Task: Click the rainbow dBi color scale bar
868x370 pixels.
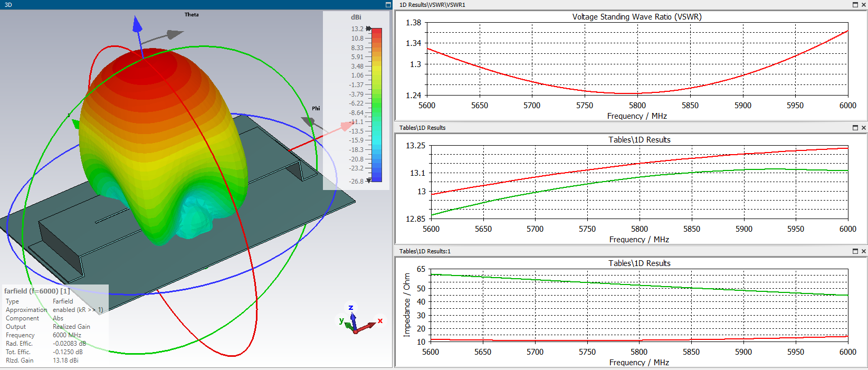Action: pyautogui.click(x=377, y=105)
